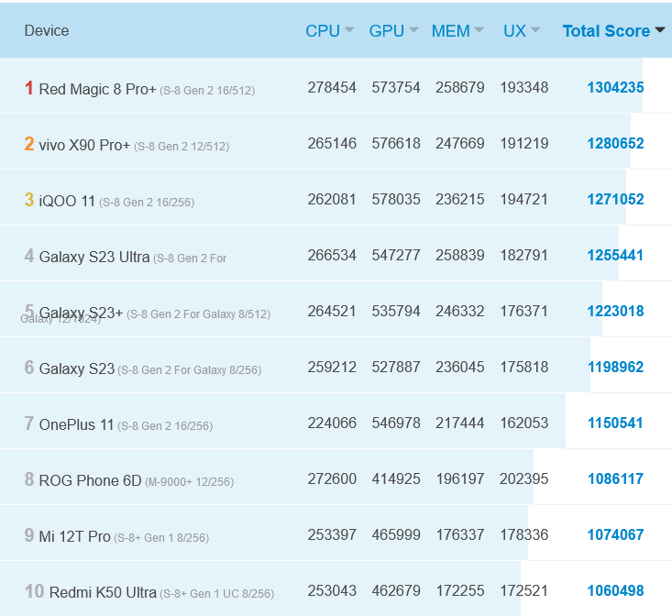Screen dimensions: 672x616
Task: Sort table by MEM column header
Action: point(457,31)
